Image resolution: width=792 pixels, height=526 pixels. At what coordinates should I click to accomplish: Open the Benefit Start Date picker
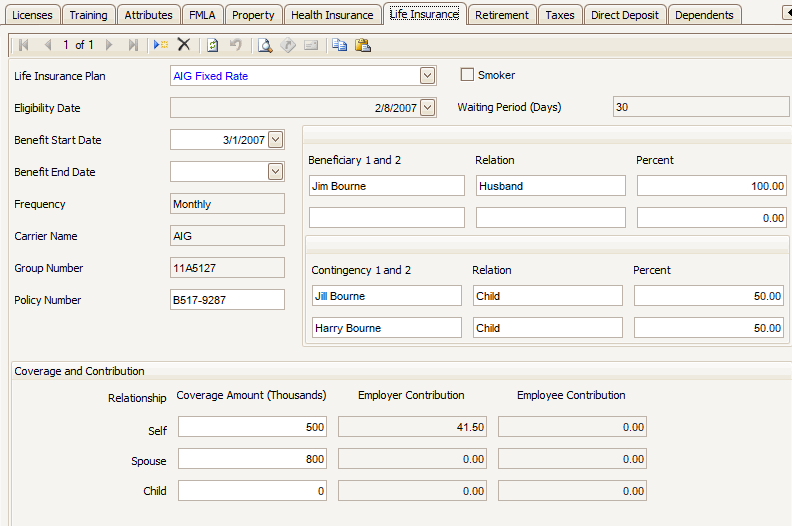[276, 140]
